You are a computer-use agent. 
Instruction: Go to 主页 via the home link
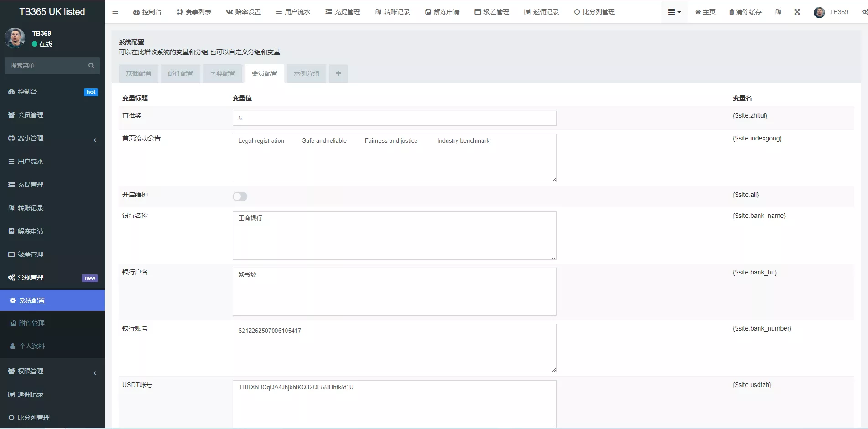pos(705,12)
